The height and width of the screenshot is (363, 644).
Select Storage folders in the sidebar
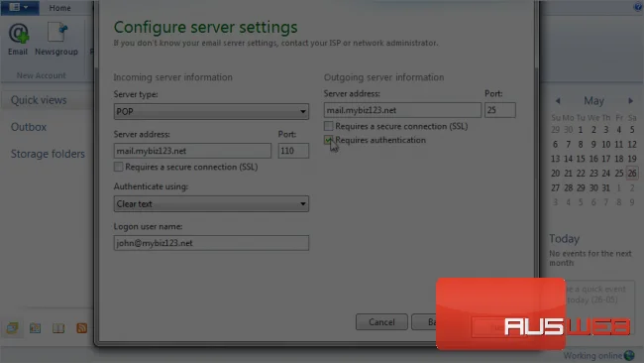pyautogui.click(x=48, y=154)
